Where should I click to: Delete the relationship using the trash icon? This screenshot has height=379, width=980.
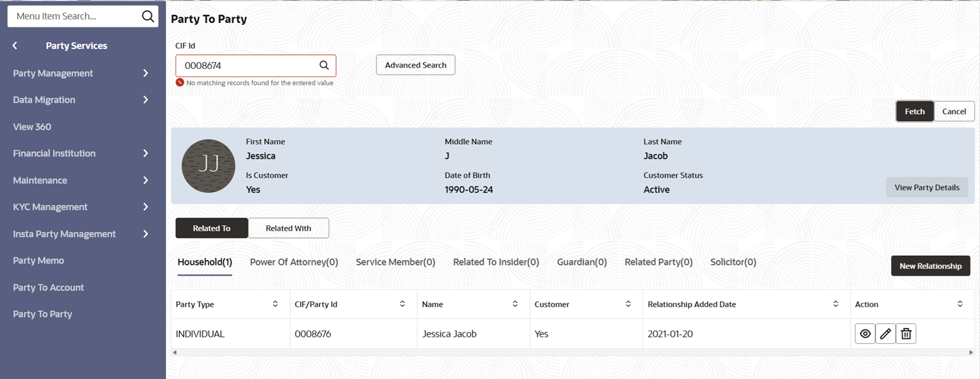906,334
